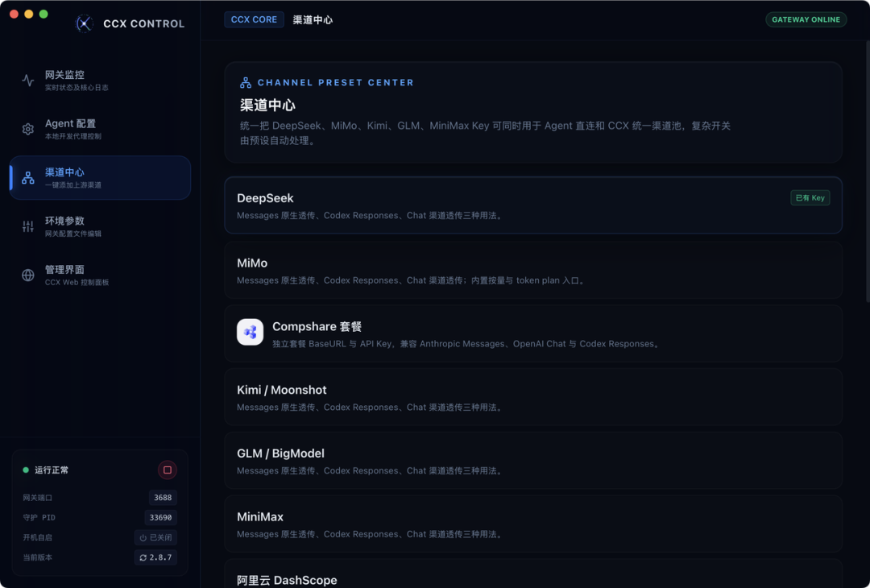Screen dimensions: 870x588
Task: Open the 网关监控 sidebar item
Action: [x=101, y=80]
